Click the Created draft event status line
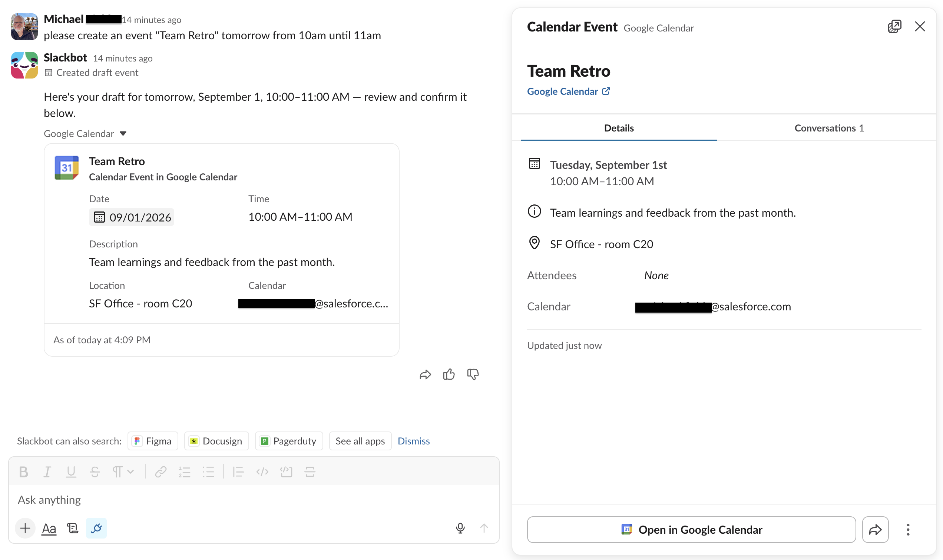This screenshot has height=560, width=943. [92, 73]
